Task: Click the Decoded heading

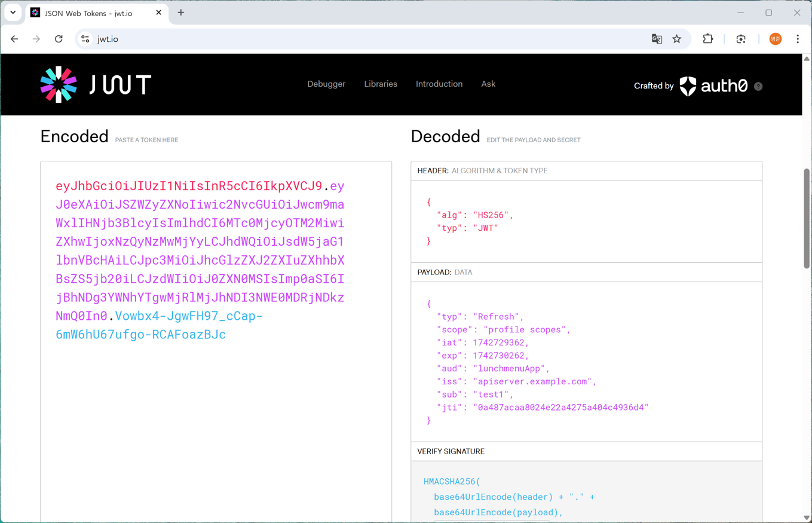Action: (x=446, y=137)
